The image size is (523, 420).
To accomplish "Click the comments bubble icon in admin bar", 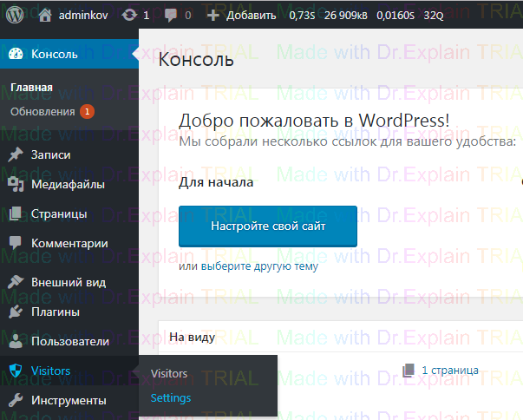I will click(x=171, y=16).
